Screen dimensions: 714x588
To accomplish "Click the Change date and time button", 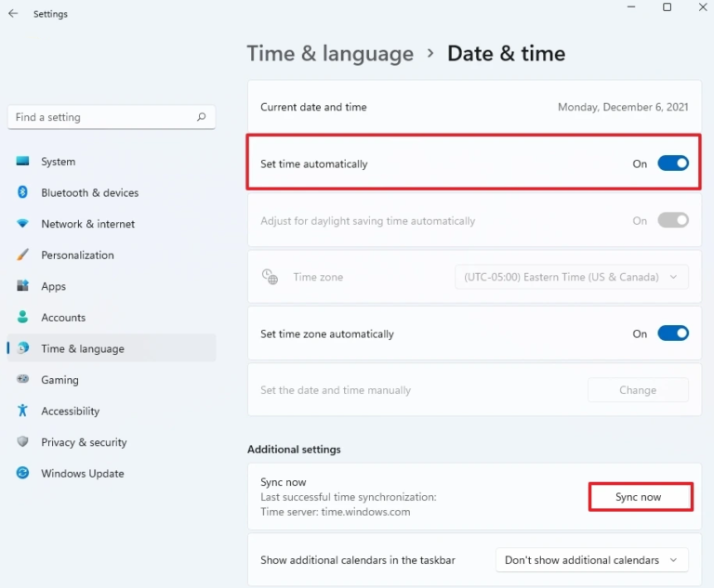I will (x=638, y=390).
